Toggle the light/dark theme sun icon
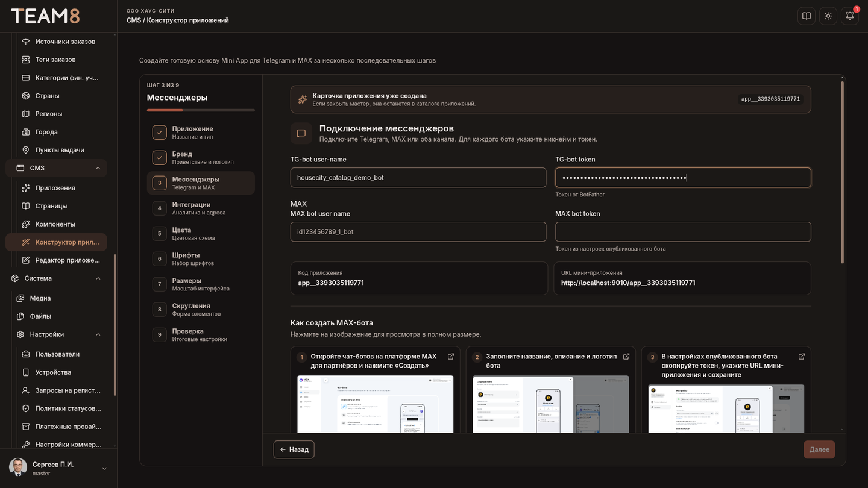The width and height of the screenshot is (868, 488). (x=828, y=16)
